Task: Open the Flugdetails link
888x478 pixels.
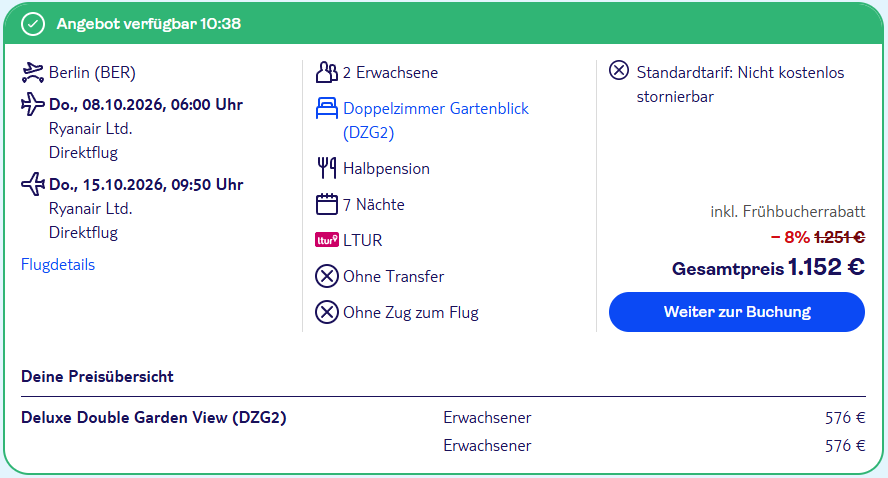Action: (x=58, y=264)
